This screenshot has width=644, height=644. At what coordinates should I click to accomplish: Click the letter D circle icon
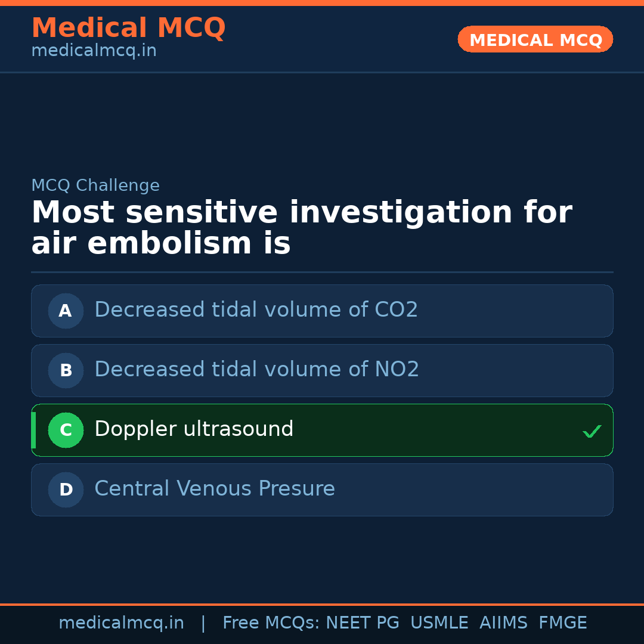(x=66, y=490)
